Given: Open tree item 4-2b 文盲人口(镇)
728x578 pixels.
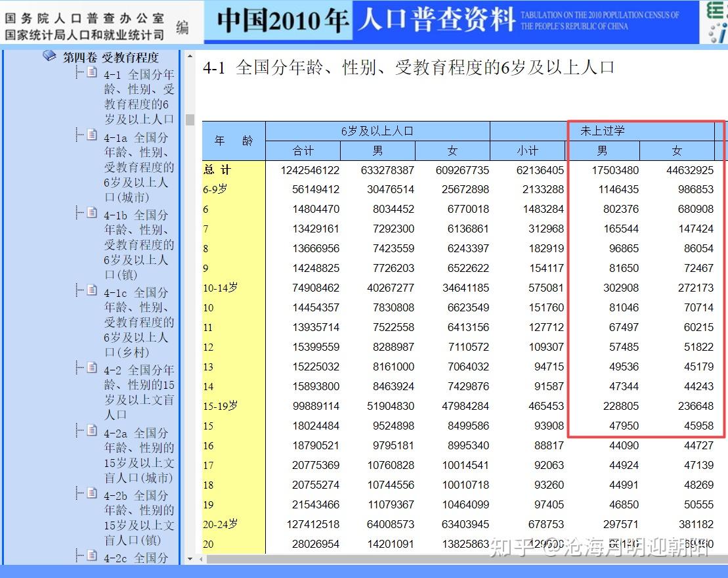Looking at the screenshot, I should tap(139, 518).
